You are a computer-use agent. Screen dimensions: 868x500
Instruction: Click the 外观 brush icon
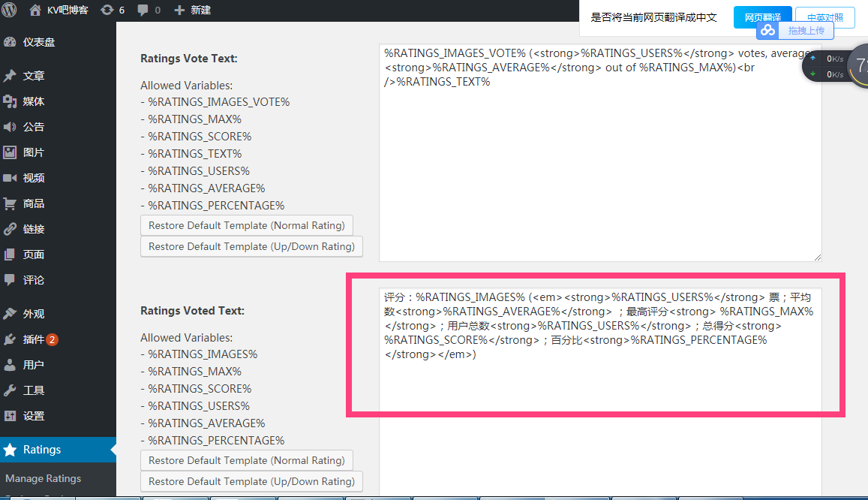[10, 313]
